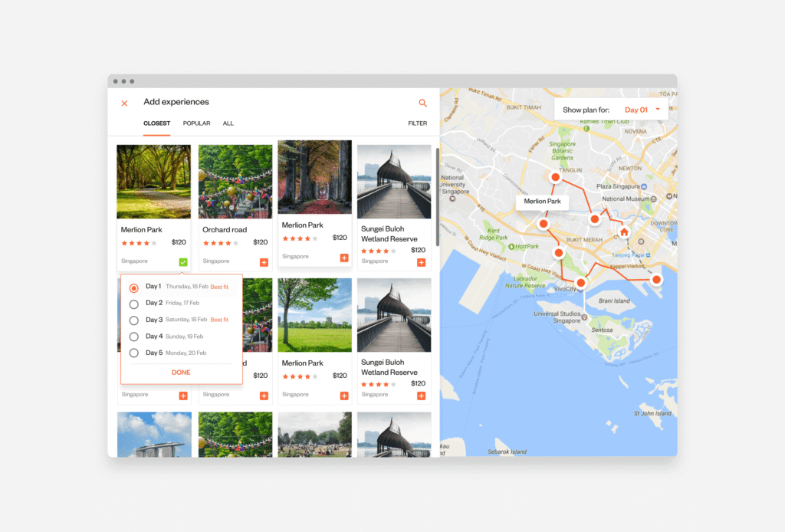
Task: Select Day 2 Friday radio button
Action: pyautogui.click(x=134, y=304)
